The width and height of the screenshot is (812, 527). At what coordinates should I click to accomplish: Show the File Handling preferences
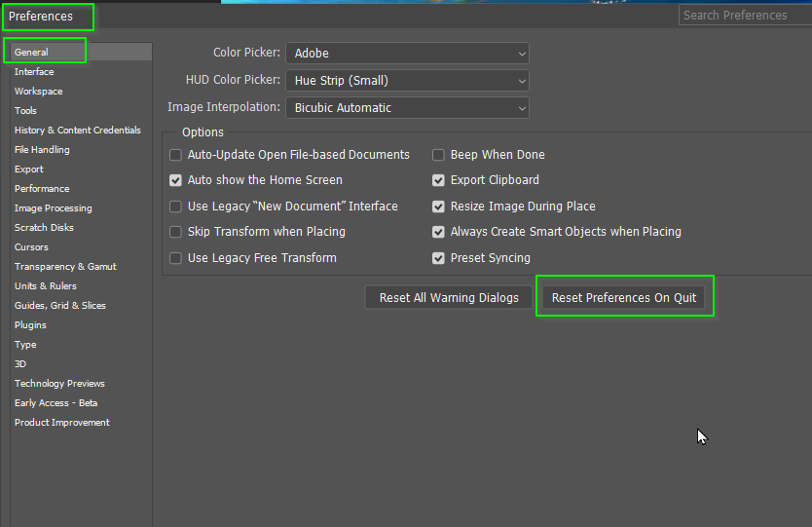[x=42, y=150]
